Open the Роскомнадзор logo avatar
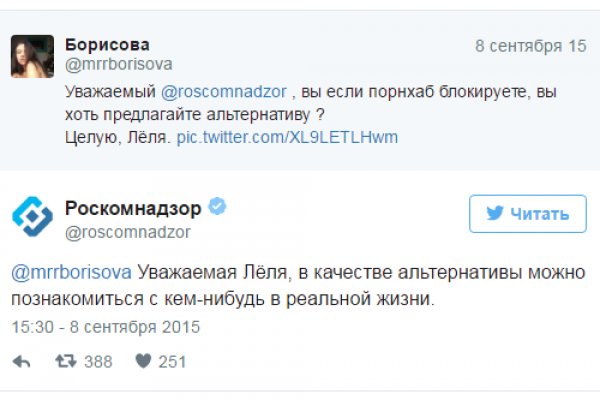 point(31,217)
